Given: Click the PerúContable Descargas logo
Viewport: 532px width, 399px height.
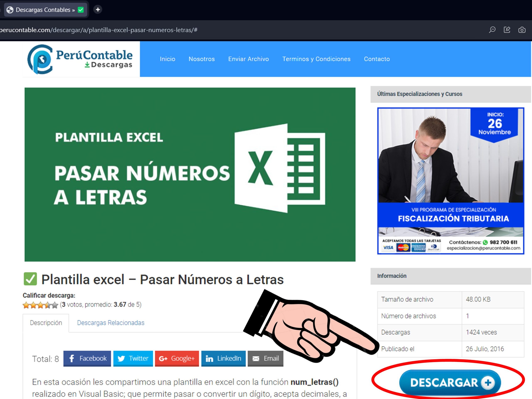Looking at the screenshot, I should tap(80, 59).
